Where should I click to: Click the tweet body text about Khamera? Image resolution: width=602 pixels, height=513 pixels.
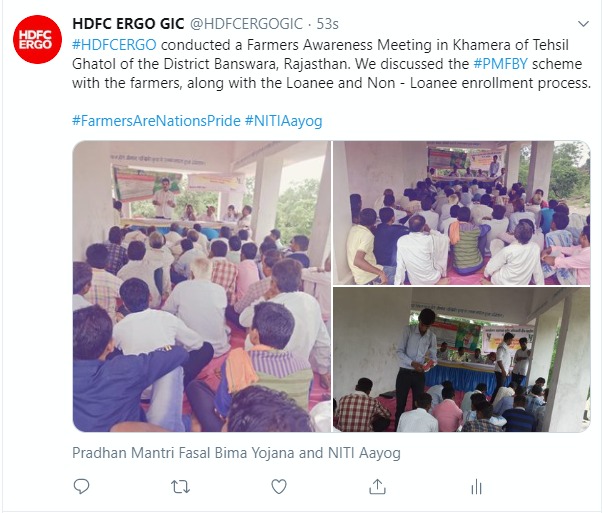tap(332, 64)
